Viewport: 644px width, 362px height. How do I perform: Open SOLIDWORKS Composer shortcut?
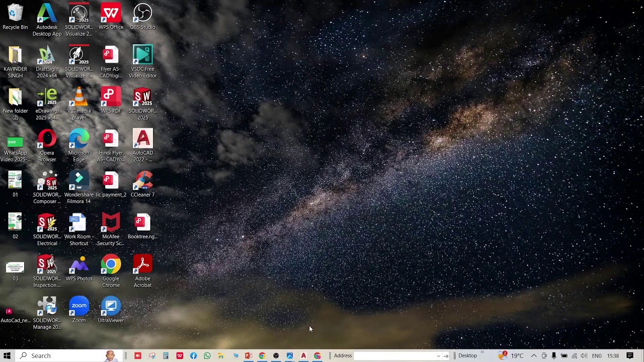pyautogui.click(x=47, y=188)
